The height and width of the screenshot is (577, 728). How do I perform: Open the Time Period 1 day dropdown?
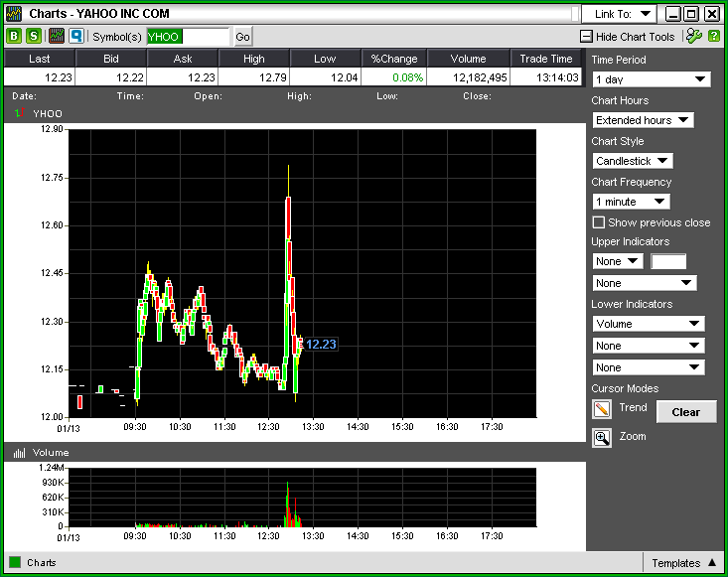coord(652,79)
